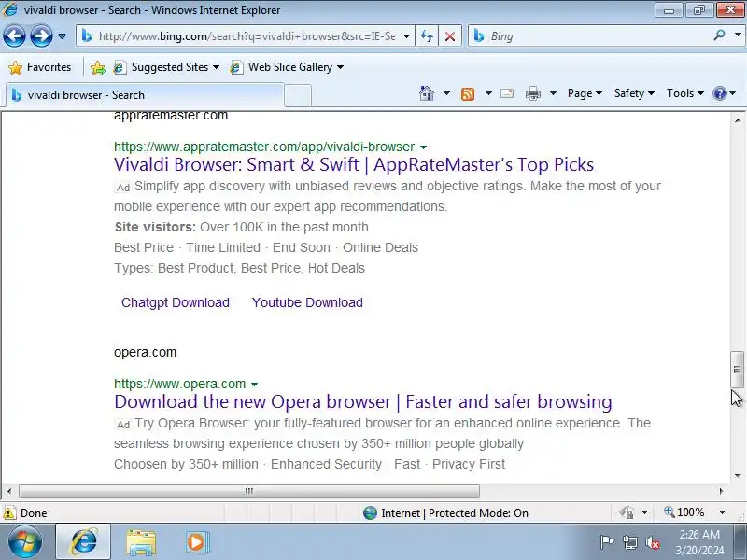
Task: Open a new blank tab
Action: point(298,96)
